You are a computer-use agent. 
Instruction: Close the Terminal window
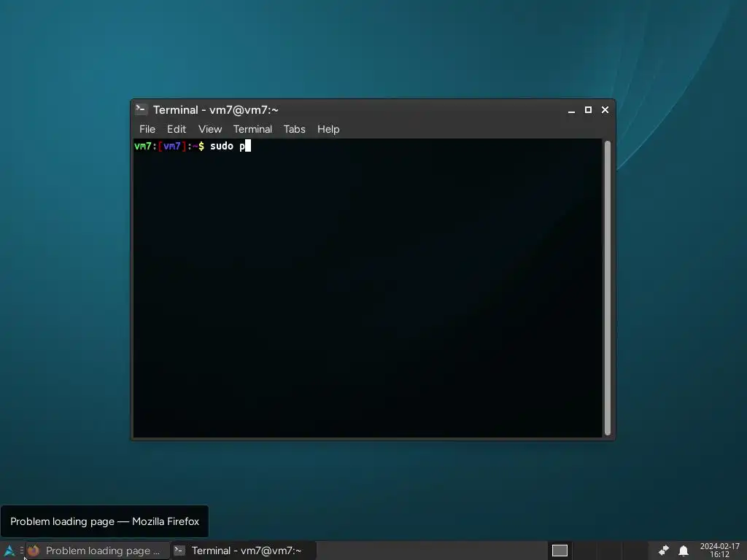[x=605, y=110]
